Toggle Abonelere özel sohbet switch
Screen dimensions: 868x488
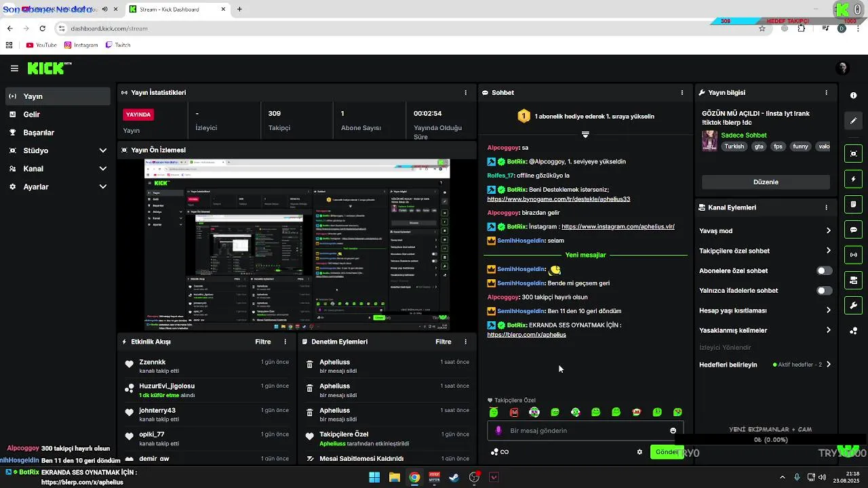824,270
